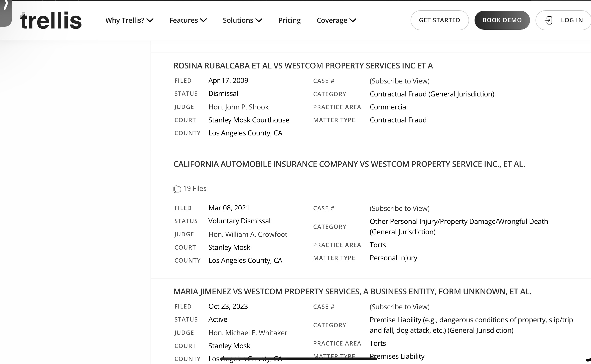Click the 19 Files label
The width and height of the screenshot is (591, 364).
[195, 188]
